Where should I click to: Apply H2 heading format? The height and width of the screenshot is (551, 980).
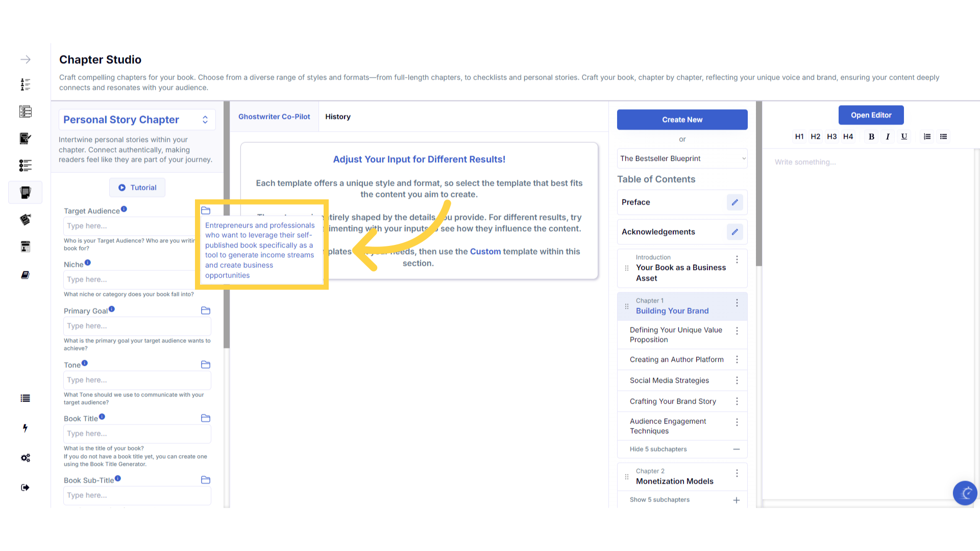815,137
